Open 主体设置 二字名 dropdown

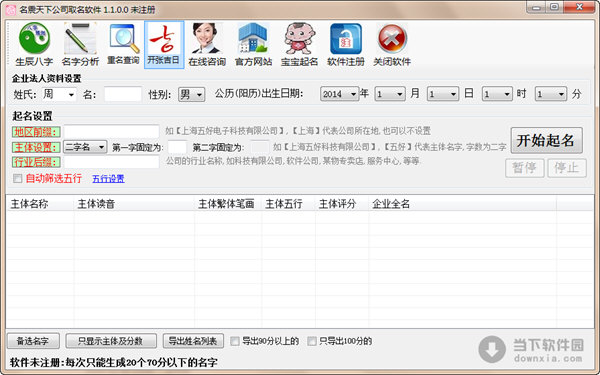click(x=85, y=147)
